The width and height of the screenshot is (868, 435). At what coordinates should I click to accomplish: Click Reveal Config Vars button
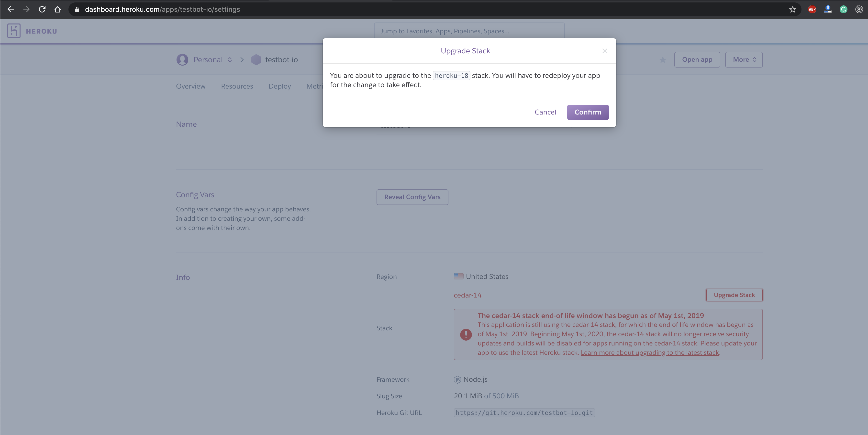(412, 197)
